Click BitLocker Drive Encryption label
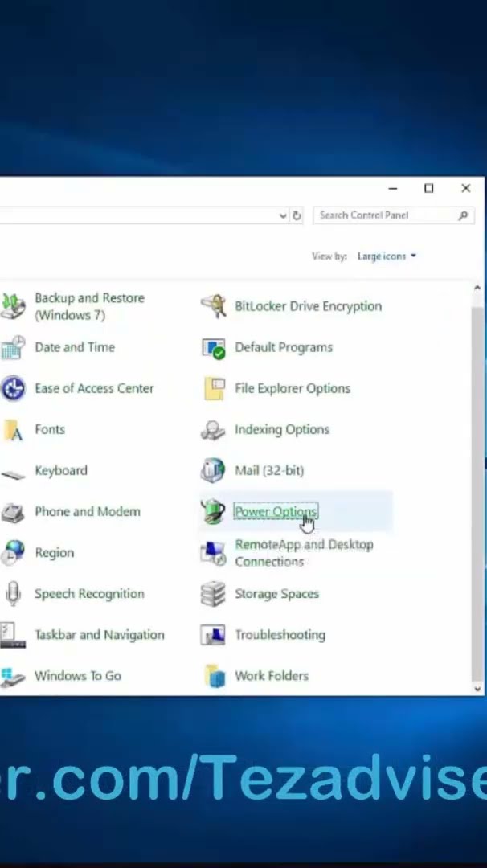Viewport: 487px width, 868px height. pos(309,306)
